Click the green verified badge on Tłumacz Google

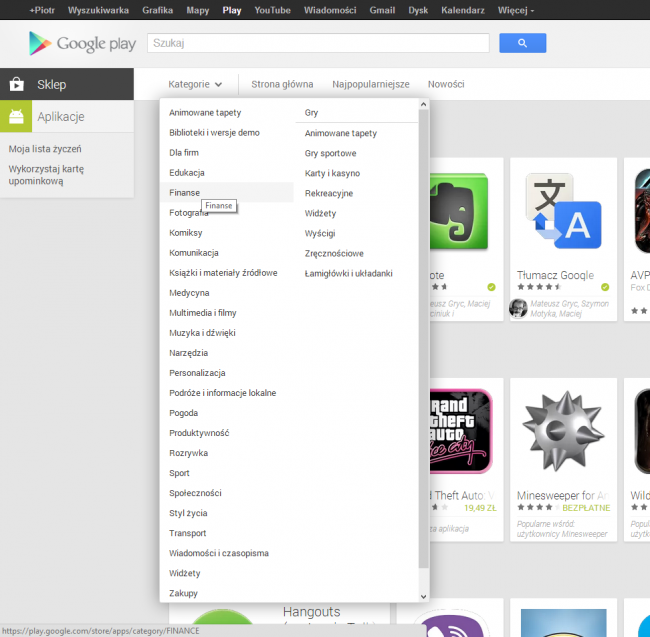tap(605, 287)
